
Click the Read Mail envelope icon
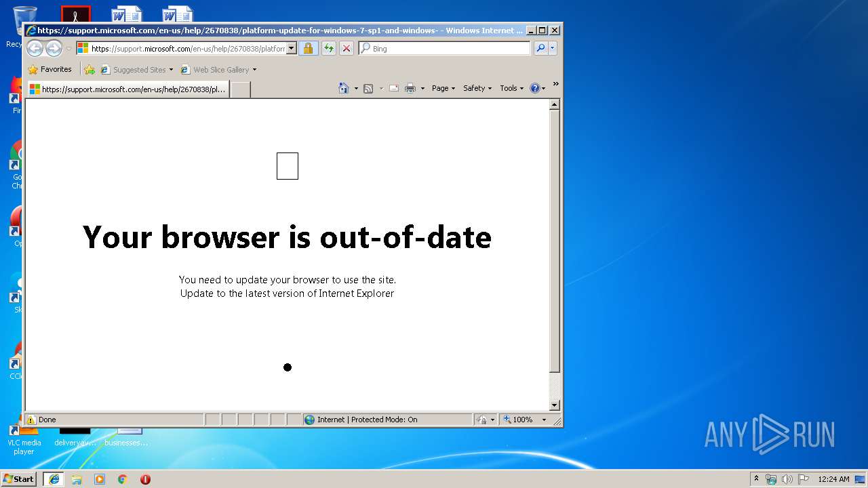pyautogui.click(x=394, y=88)
